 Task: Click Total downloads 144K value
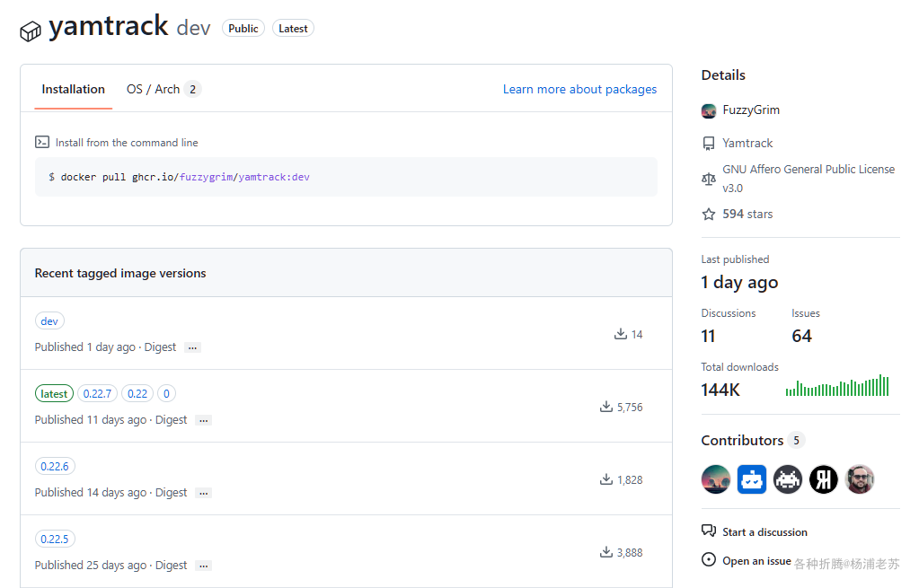720,390
